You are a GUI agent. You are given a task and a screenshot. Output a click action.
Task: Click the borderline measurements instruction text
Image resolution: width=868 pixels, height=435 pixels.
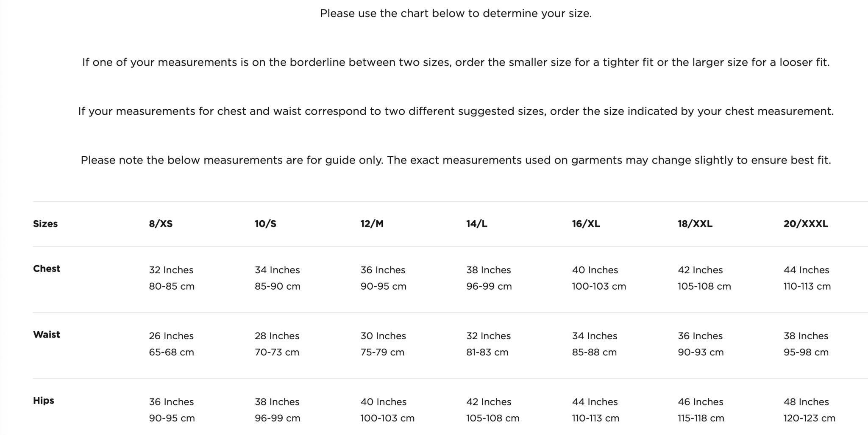(x=456, y=62)
